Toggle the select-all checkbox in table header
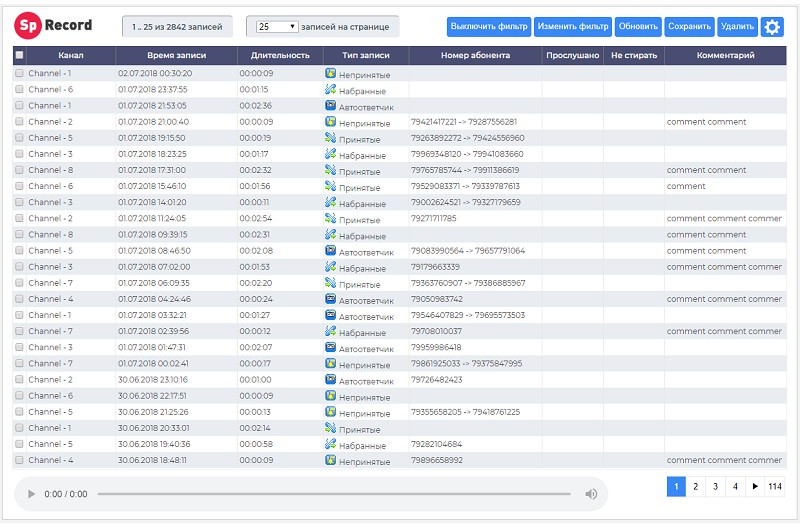The height and width of the screenshot is (527, 800). pos(20,55)
